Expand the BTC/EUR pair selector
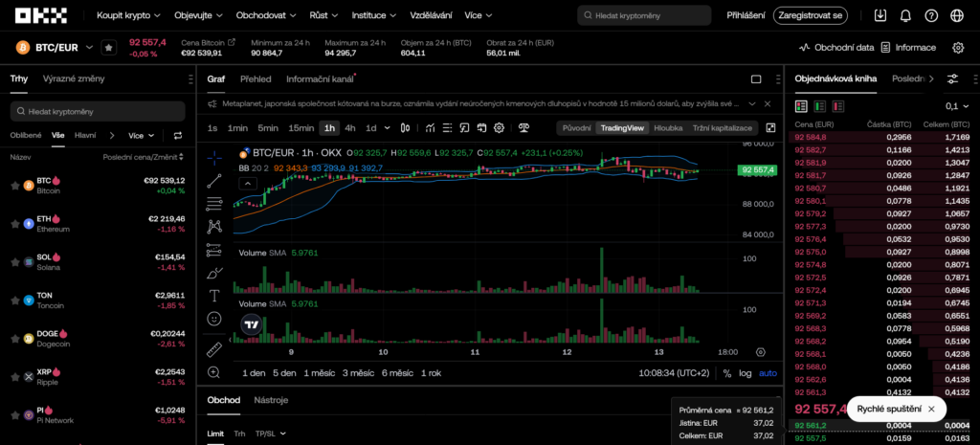 89,48
